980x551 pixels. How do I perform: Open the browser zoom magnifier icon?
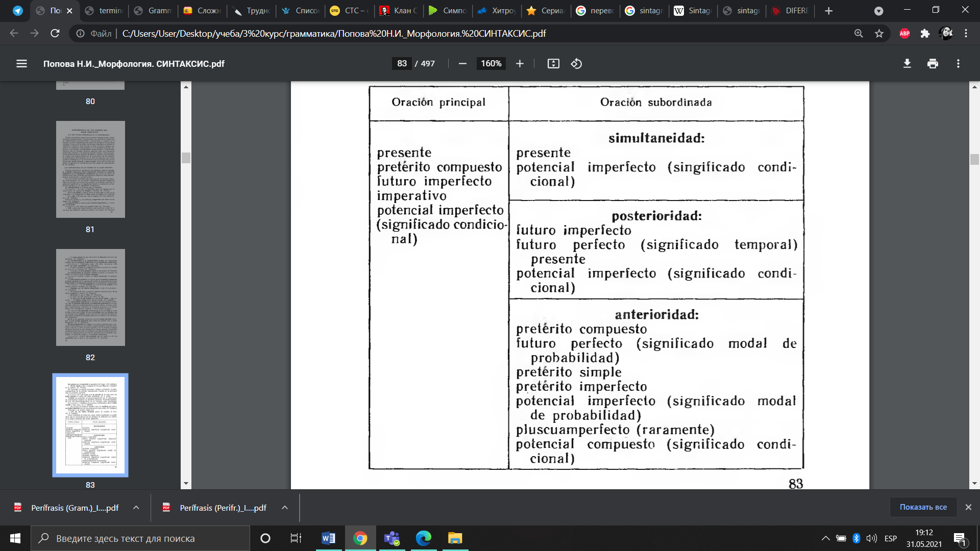point(859,34)
